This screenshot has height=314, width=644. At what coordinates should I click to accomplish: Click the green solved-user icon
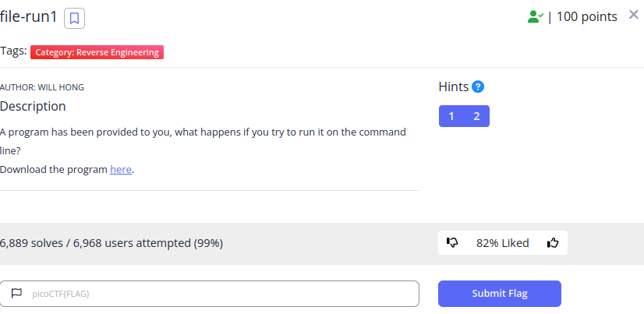point(535,17)
